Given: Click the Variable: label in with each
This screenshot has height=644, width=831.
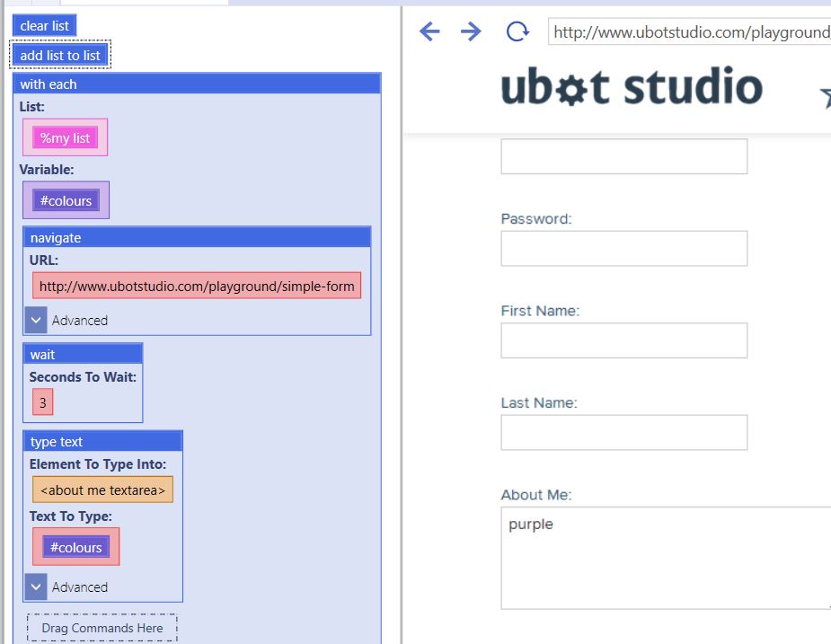Looking at the screenshot, I should (x=47, y=170).
